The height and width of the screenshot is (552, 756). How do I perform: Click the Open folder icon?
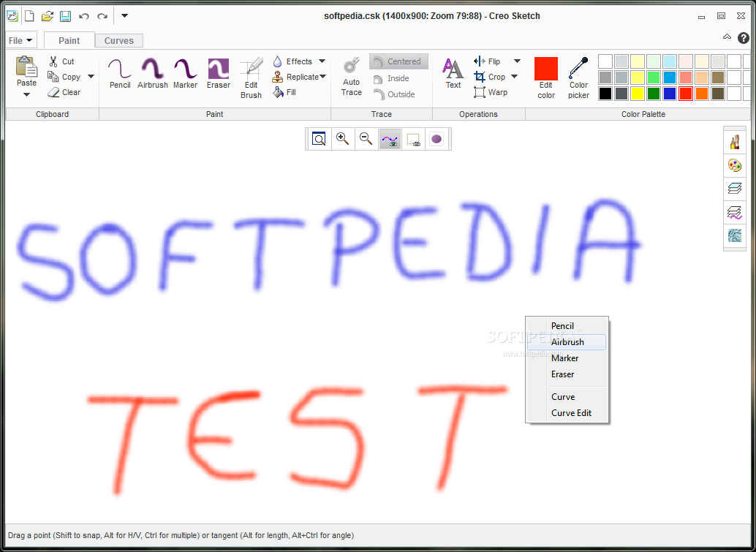(48, 16)
